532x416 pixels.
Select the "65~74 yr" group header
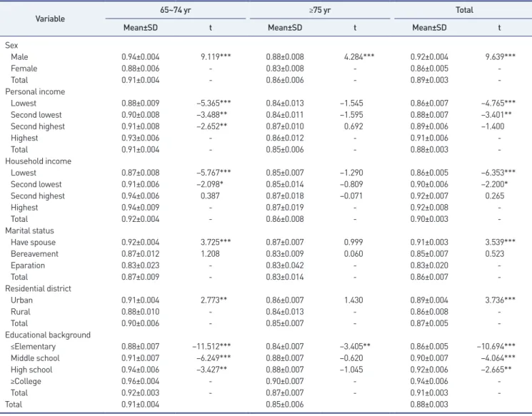pyautogui.click(x=176, y=10)
